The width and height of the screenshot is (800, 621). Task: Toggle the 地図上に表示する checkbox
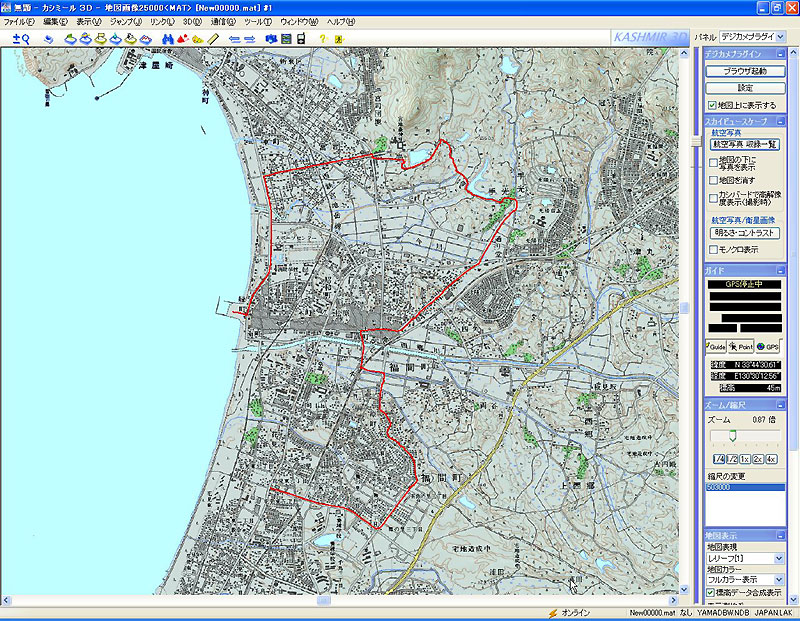(x=712, y=105)
